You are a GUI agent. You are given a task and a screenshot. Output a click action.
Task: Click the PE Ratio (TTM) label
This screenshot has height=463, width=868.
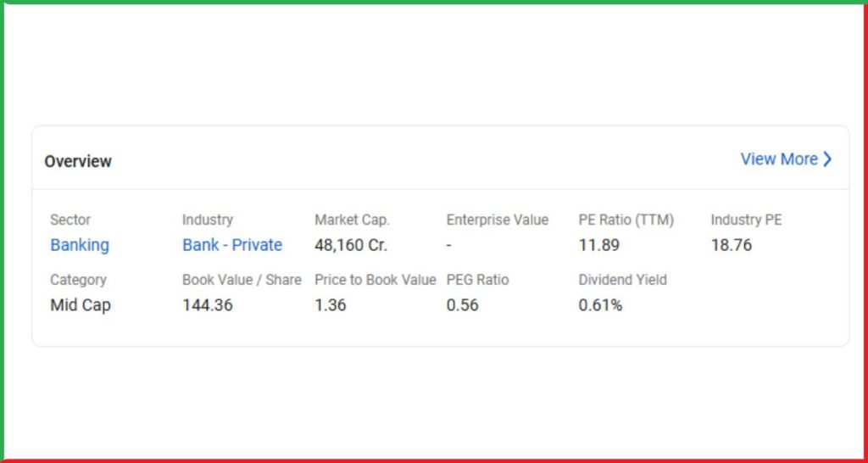(x=626, y=220)
